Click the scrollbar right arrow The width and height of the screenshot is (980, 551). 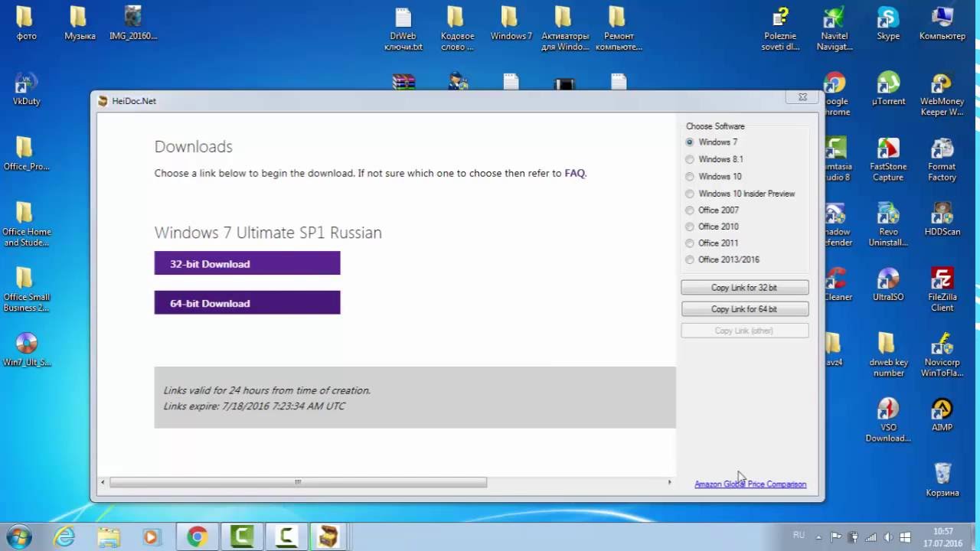[669, 482]
